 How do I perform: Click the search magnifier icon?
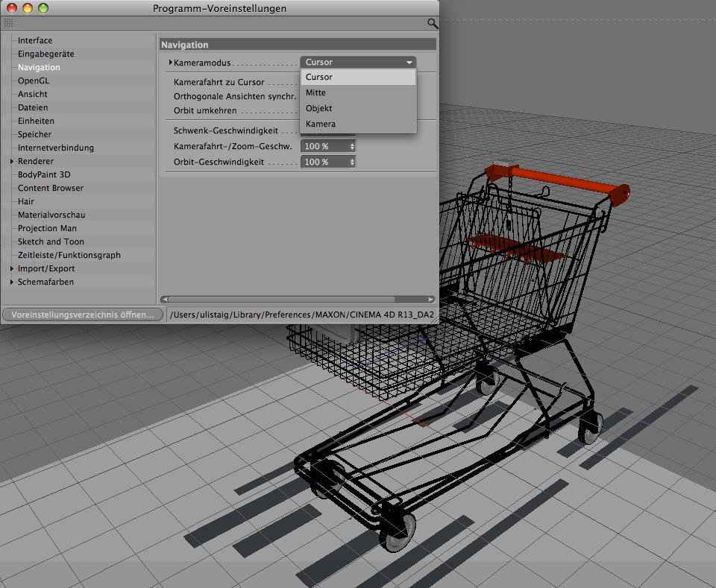click(432, 24)
